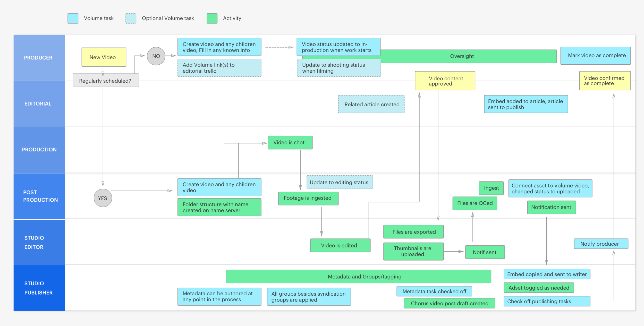Click the YES decision circle
The image size is (644, 326).
103,198
